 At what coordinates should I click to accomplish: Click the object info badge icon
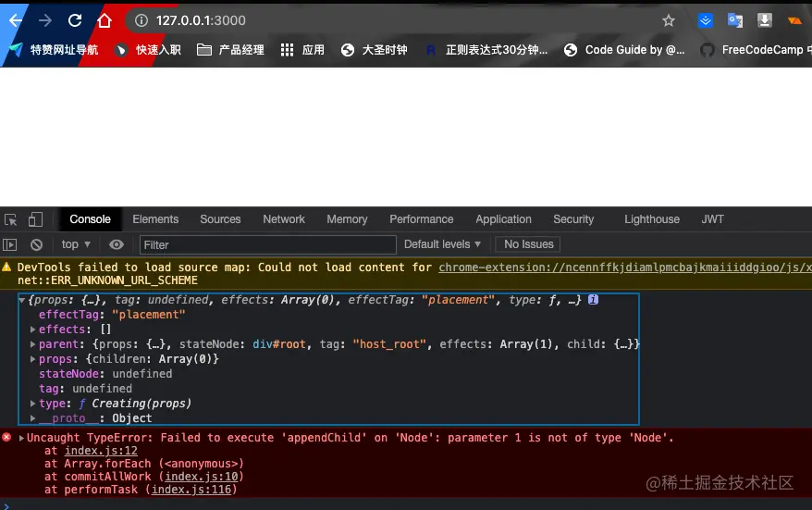(x=593, y=300)
